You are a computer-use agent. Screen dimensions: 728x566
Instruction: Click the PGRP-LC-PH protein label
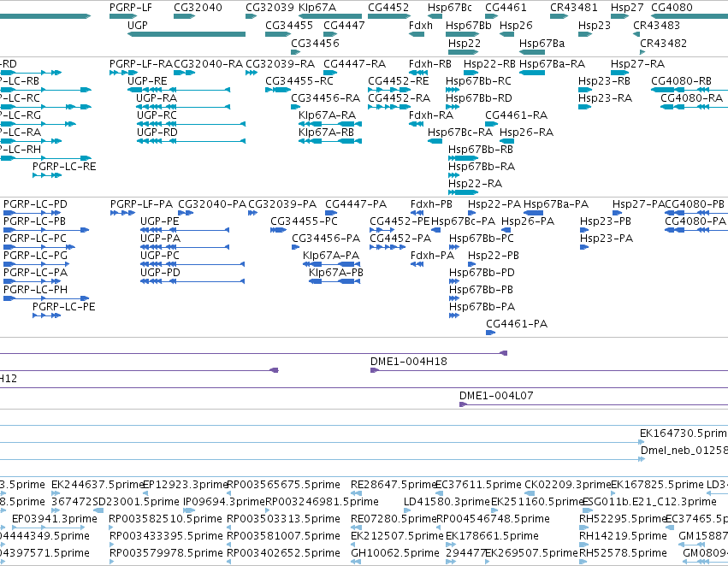pyautogui.click(x=35, y=290)
